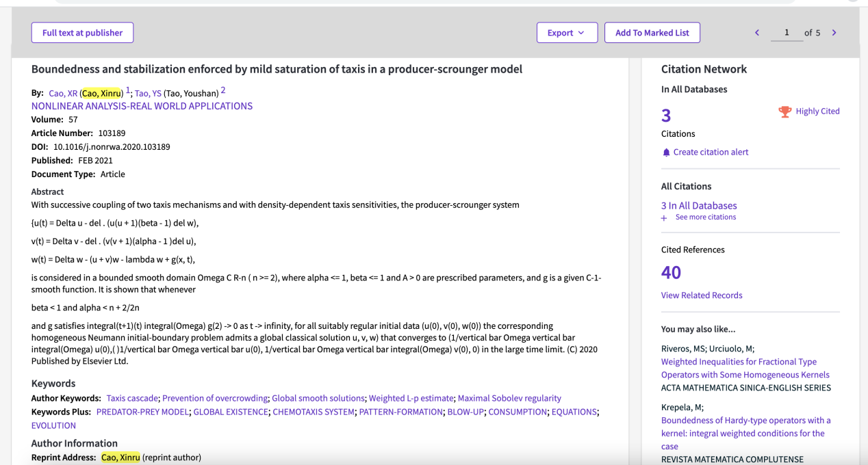The width and height of the screenshot is (868, 465).
Task: Open author link Cao, XR
Action: coord(63,93)
